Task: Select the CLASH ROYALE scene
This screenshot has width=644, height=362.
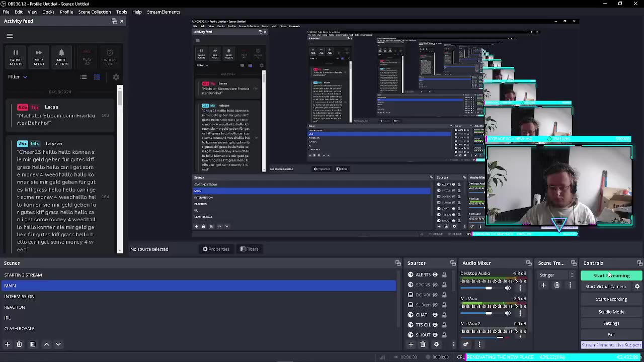Action: 199,328
